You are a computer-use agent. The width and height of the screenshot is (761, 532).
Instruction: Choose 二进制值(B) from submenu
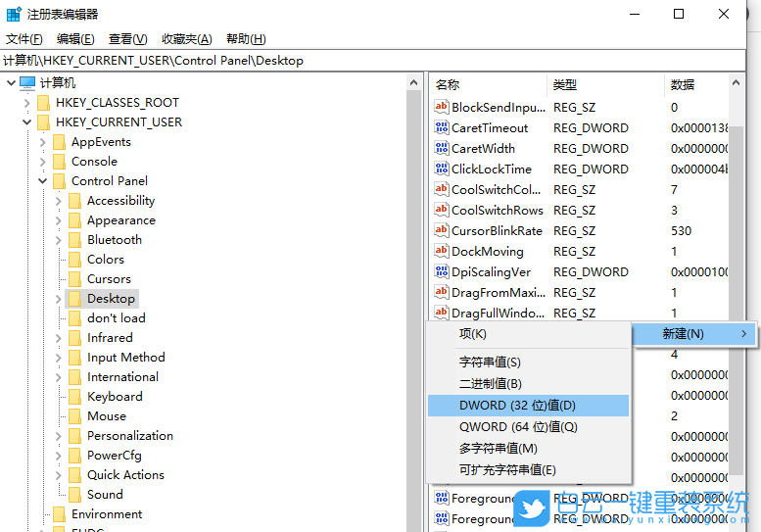click(528, 384)
